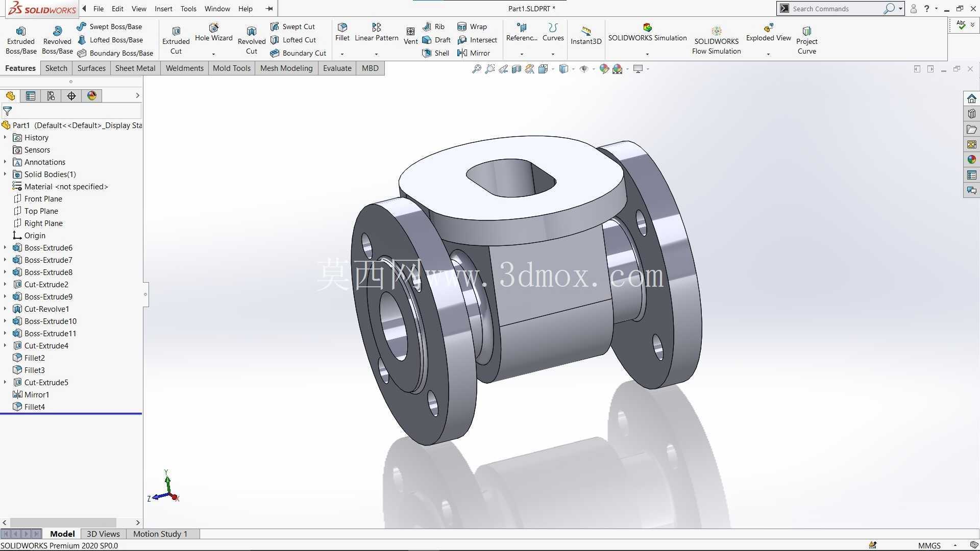Open the Tools menu
Screen dimensions: 980x551
(x=188, y=9)
